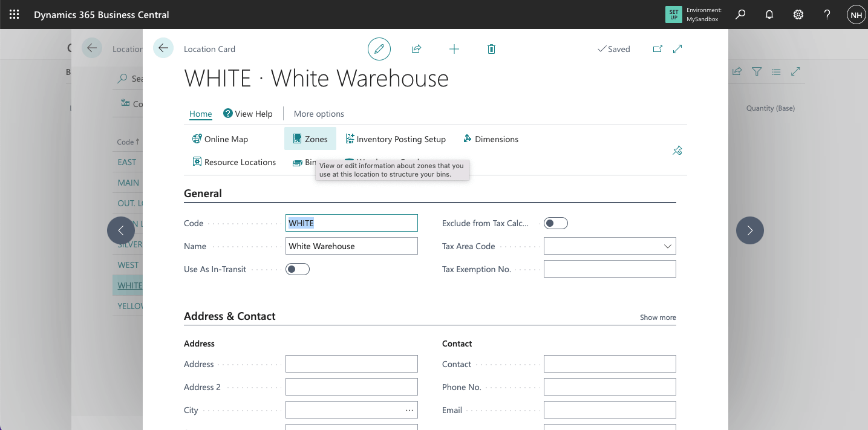868x430 pixels.
Task: Open the notifications bell icon
Action: [x=769, y=15]
